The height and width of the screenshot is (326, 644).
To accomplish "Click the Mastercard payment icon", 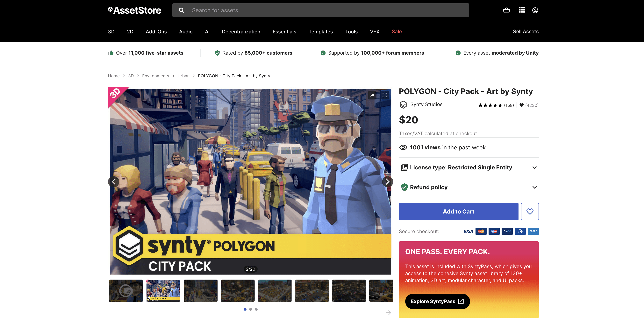I will pos(481,231).
